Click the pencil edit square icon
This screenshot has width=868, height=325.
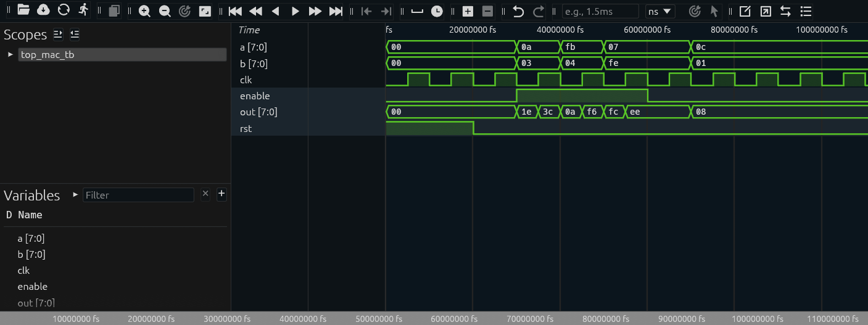745,11
